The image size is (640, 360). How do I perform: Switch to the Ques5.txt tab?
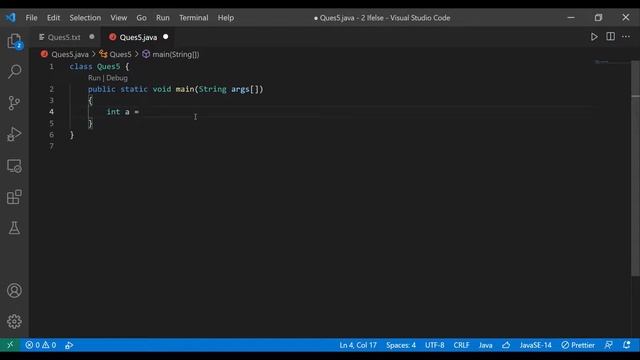(x=64, y=37)
